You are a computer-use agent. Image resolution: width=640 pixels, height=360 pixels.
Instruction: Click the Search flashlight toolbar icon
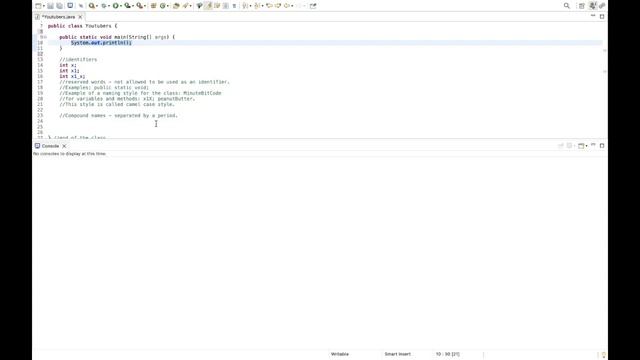coord(199,6)
